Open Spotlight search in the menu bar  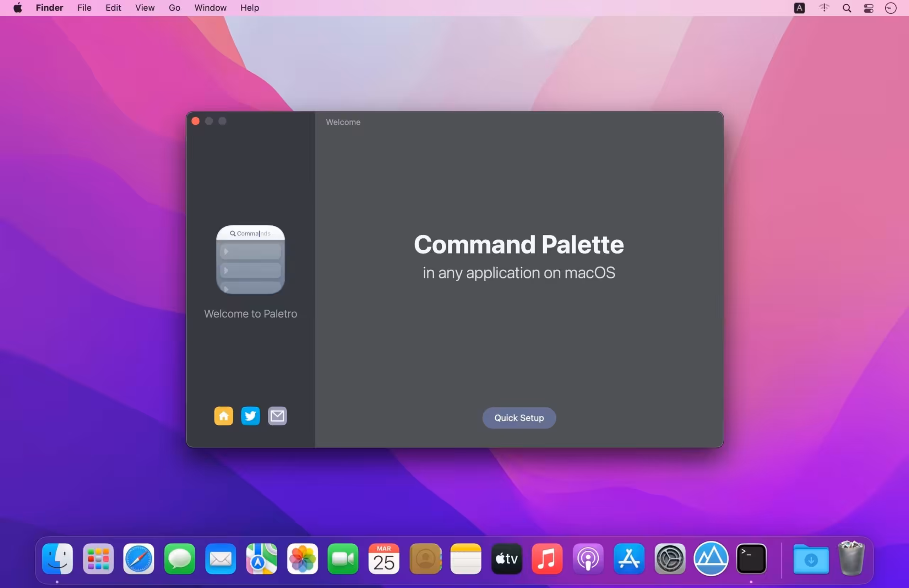coord(847,8)
